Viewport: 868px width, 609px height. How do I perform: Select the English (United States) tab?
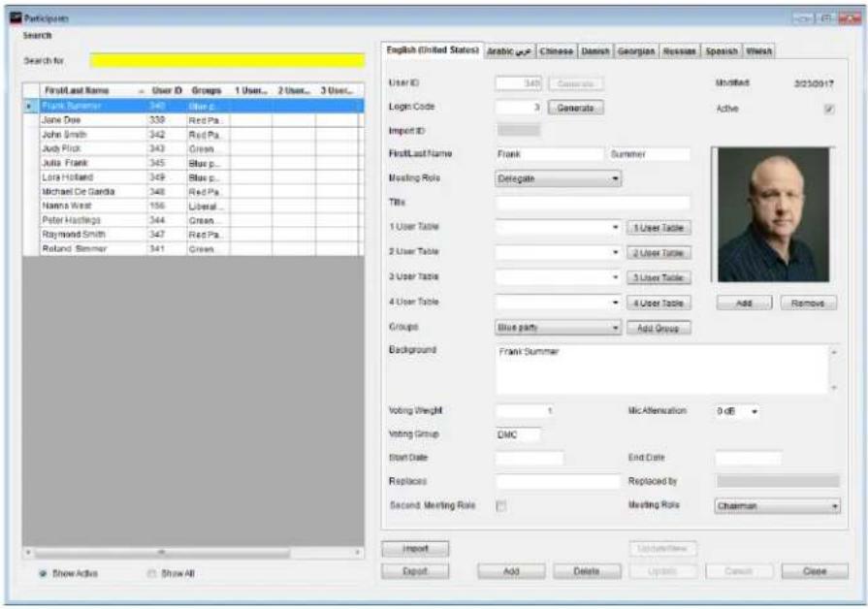(433, 49)
